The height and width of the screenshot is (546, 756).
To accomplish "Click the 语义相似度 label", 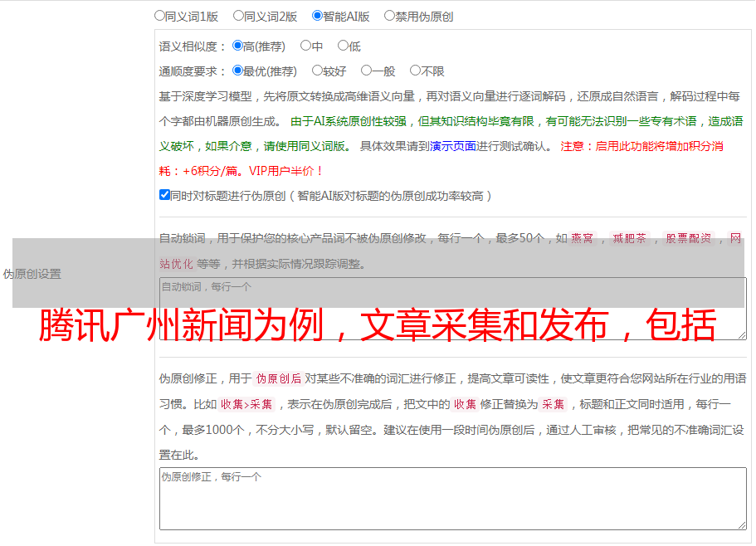I will pos(193,46).
